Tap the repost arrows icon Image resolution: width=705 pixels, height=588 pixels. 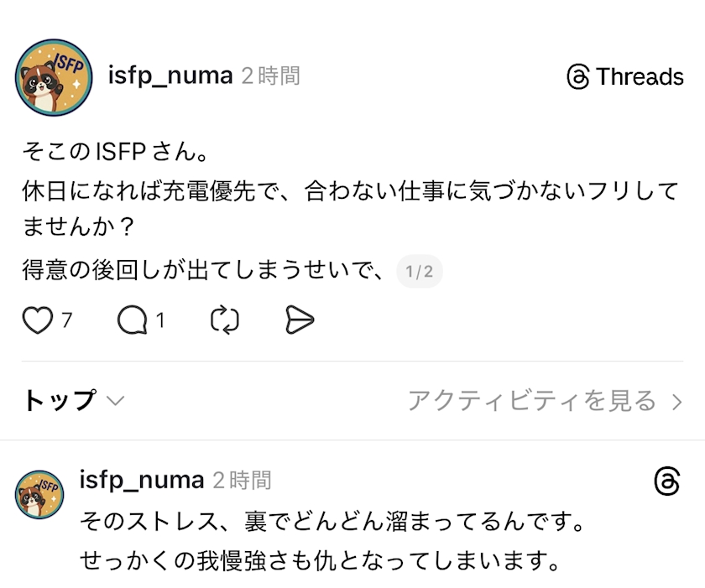[x=225, y=320]
